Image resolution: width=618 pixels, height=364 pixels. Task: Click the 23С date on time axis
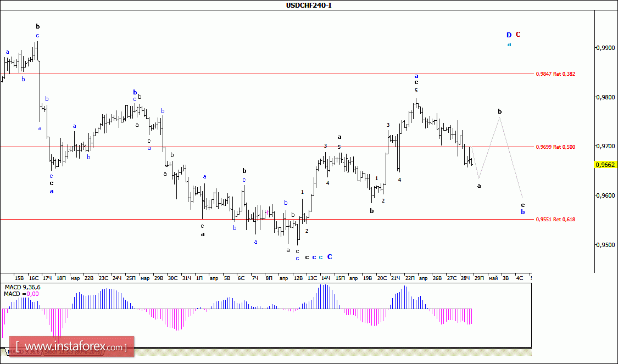[x=103, y=278]
